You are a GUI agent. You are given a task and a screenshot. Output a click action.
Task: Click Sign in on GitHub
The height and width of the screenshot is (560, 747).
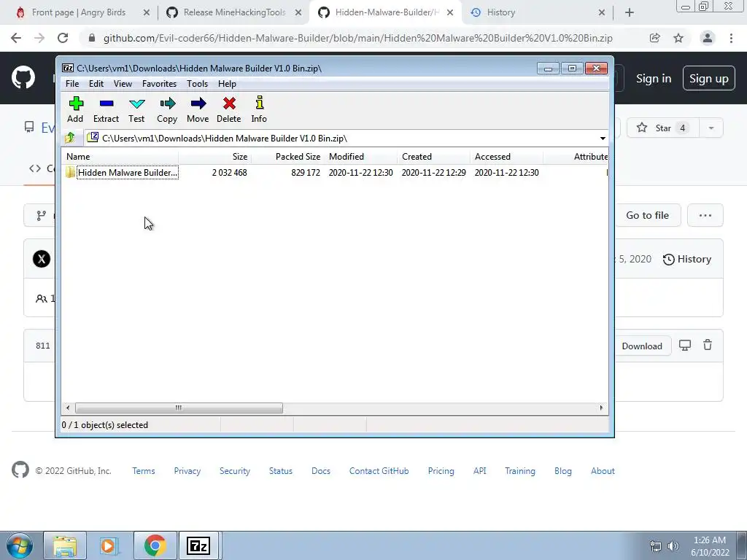pos(653,79)
